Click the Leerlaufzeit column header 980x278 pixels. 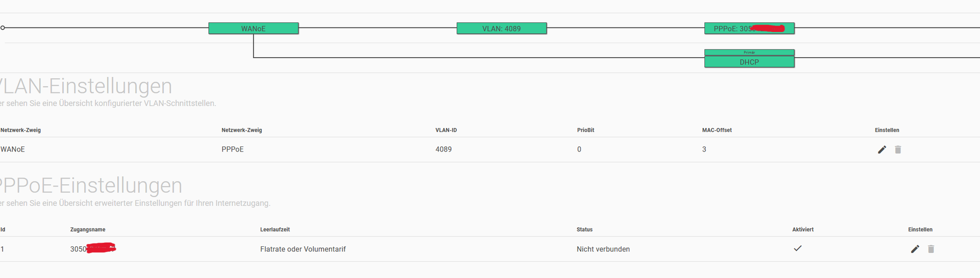275,230
